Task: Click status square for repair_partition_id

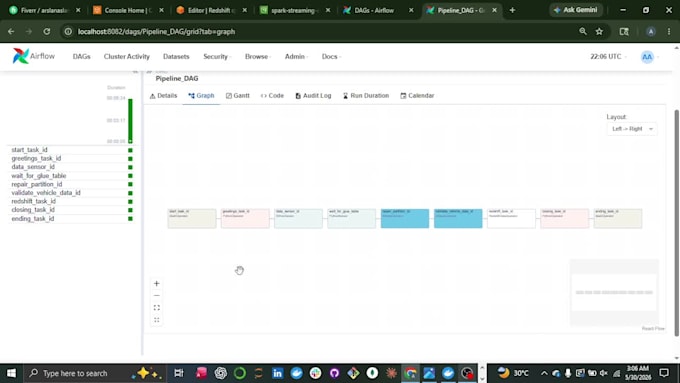Action: point(130,184)
